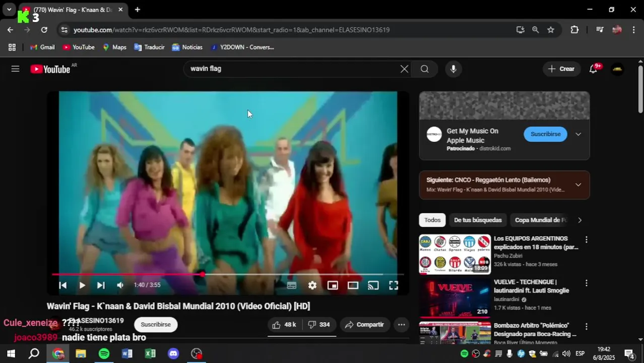Open Chrome media controls icon
Viewport: 644px width, 363px height.
tap(600, 30)
